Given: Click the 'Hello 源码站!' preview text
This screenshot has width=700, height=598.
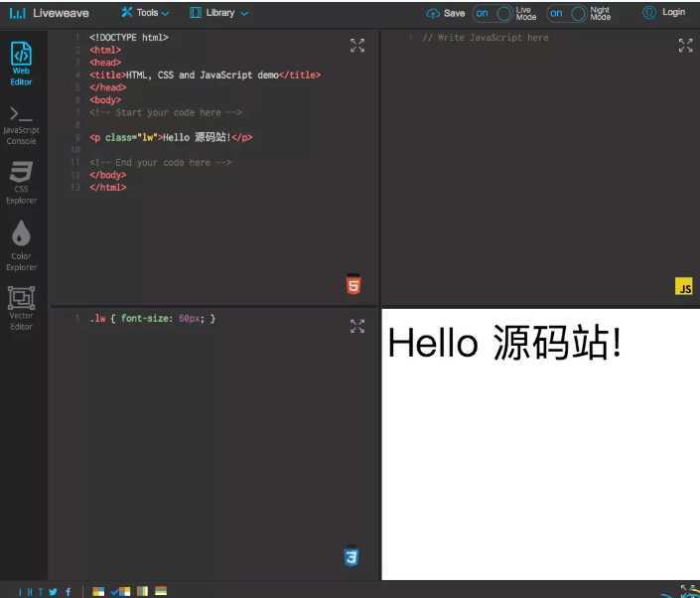Looking at the screenshot, I should click(504, 343).
